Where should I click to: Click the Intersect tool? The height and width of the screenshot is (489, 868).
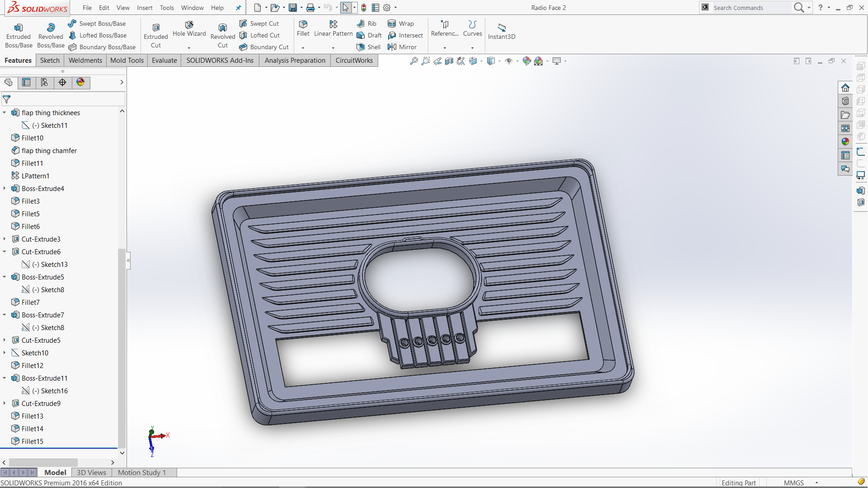coord(405,35)
